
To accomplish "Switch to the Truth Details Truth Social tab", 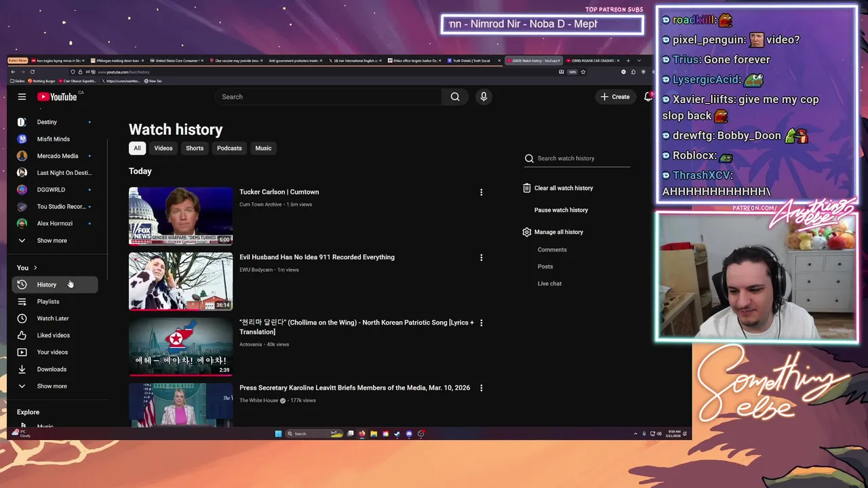I will pos(471,60).
